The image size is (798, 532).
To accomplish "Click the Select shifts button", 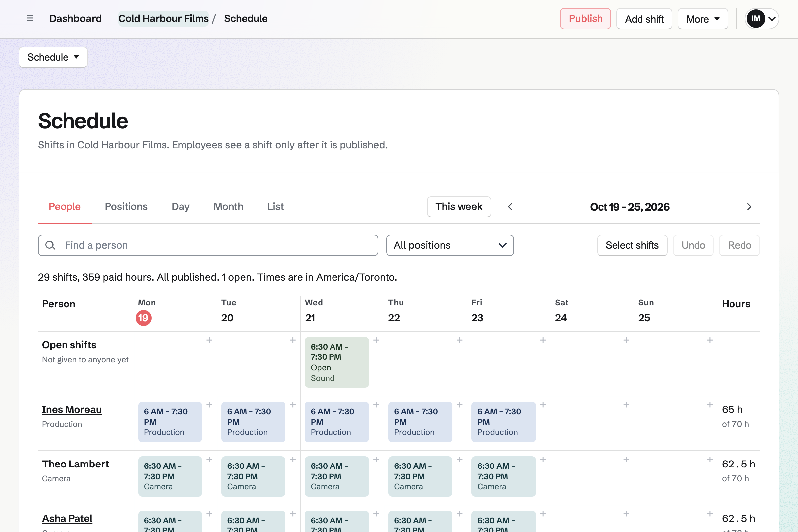I will (632, 245).
